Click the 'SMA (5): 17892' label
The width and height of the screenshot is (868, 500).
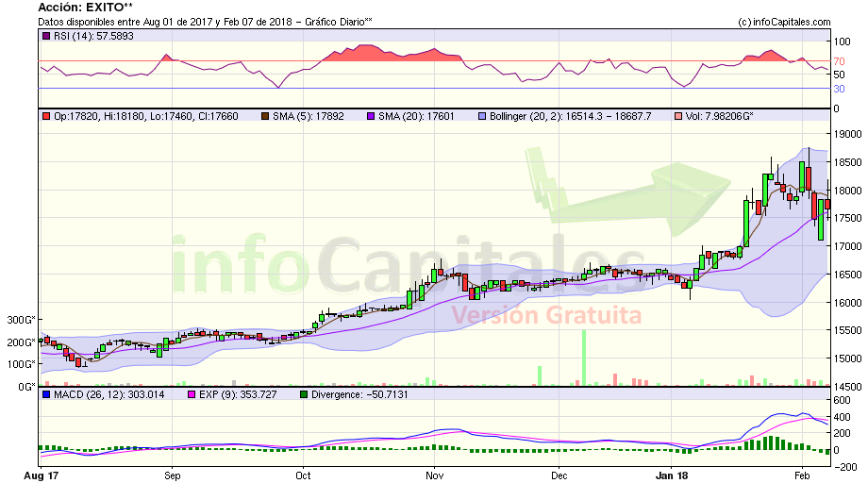point(309,116)
